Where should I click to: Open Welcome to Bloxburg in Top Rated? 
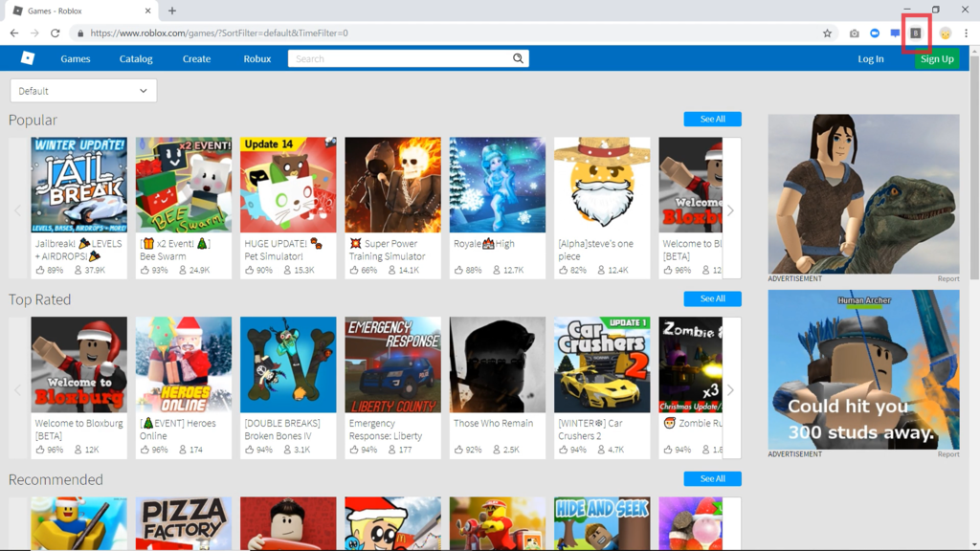coord(78,364)
